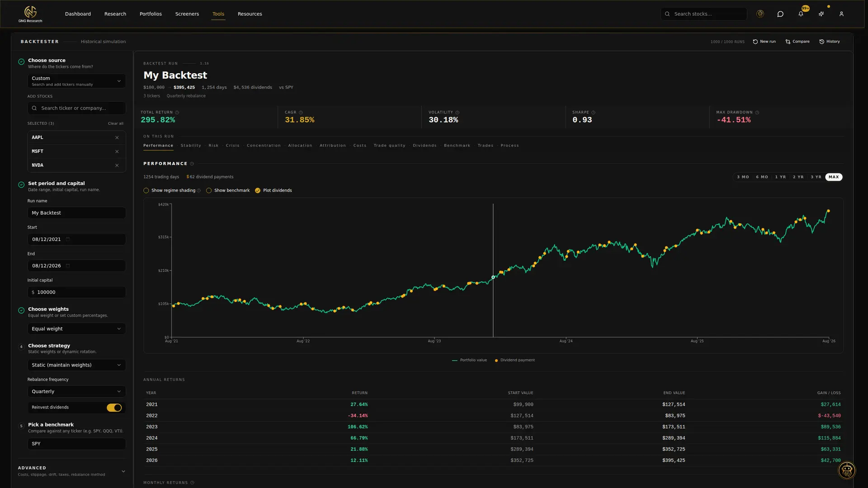
Task: Jump to the Benchmark section link
Action: (x=457, y=146)
